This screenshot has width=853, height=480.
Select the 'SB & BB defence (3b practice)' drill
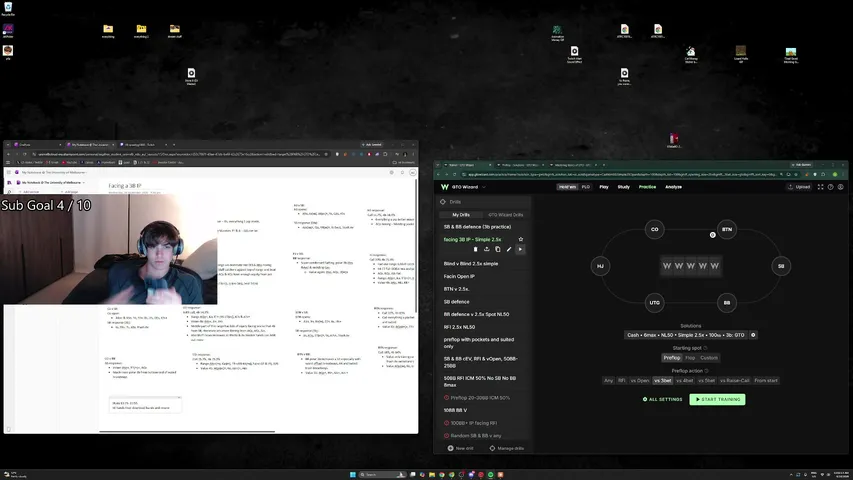pos(477,227)
